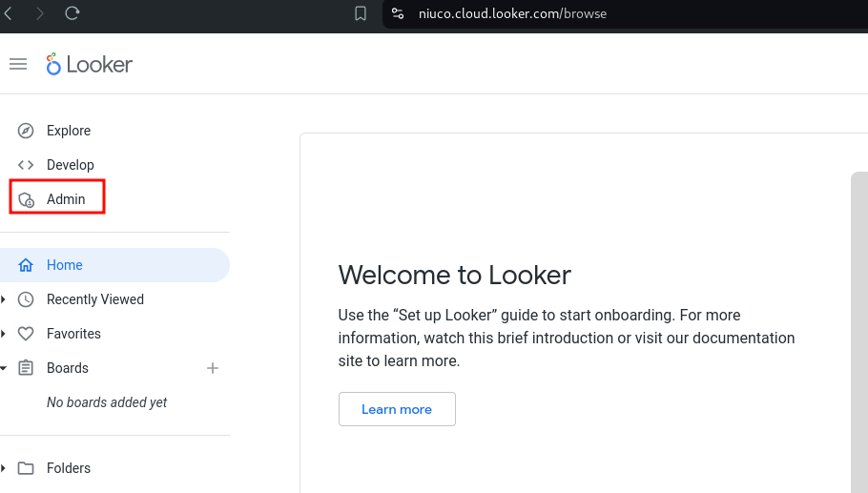Screen dimensions: 868x493
Task: Click the Explore compass icon
Action: point(26,131)
